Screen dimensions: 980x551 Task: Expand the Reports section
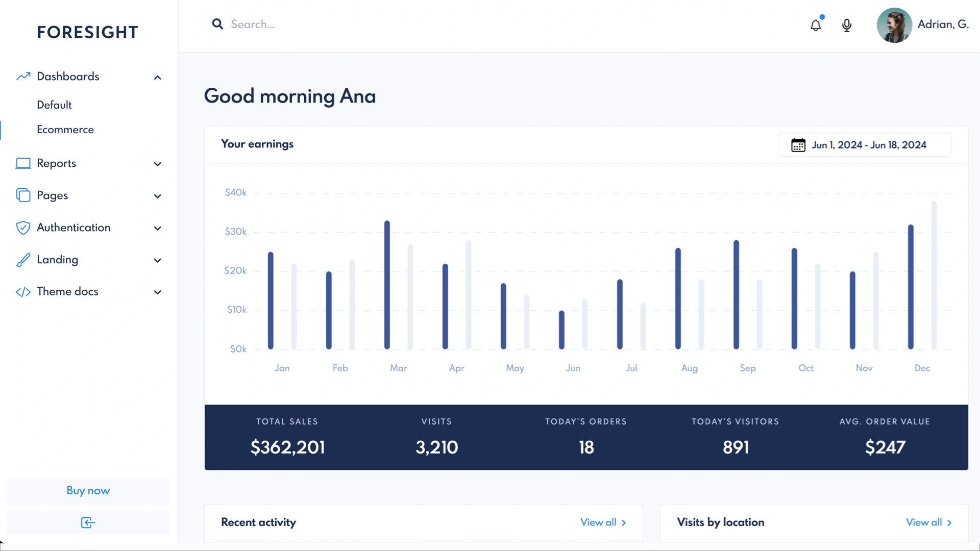(158, 164)
